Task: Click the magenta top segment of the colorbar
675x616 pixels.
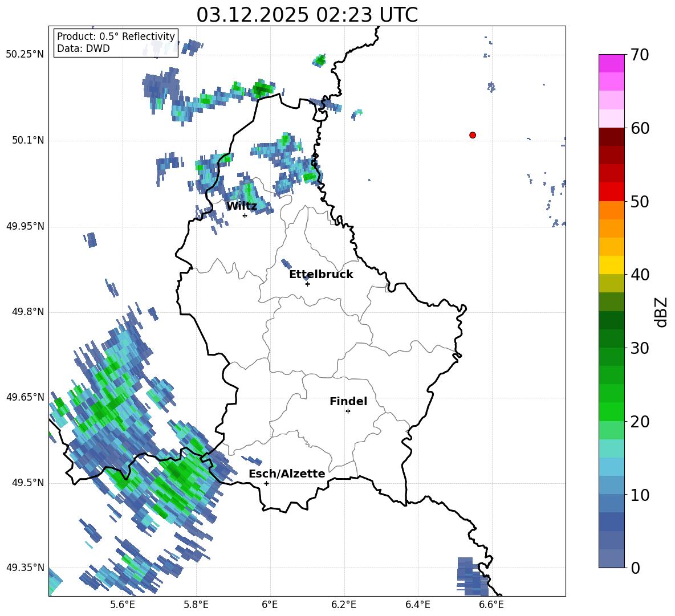Action: 611,63
